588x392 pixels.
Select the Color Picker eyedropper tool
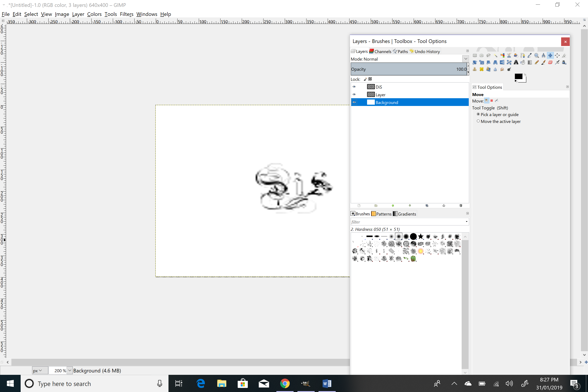click(x=530, y=55)
